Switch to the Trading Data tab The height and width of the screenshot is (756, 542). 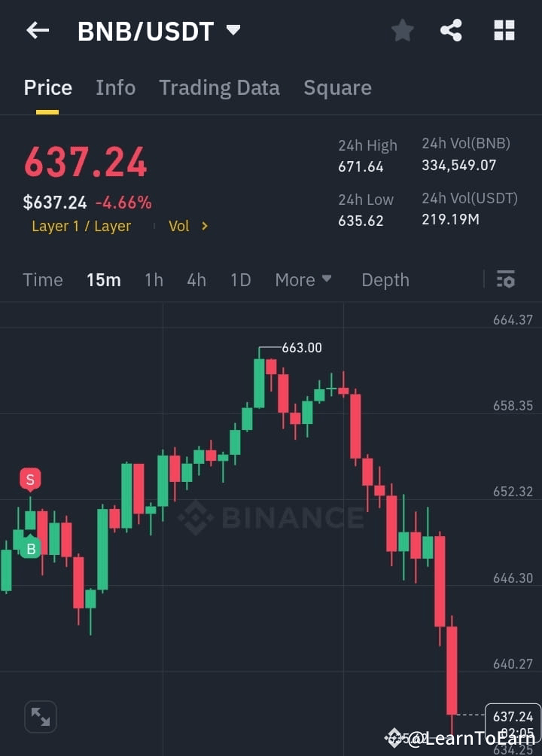219,87
